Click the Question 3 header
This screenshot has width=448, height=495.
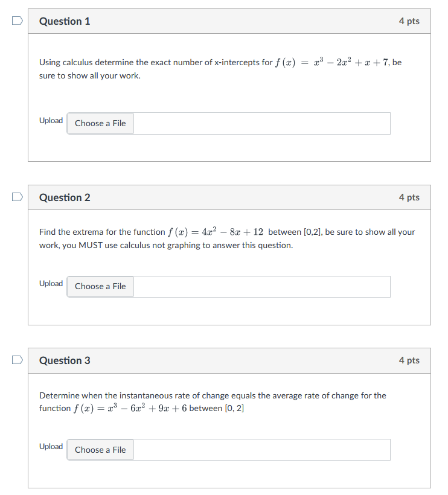(65, 360)
